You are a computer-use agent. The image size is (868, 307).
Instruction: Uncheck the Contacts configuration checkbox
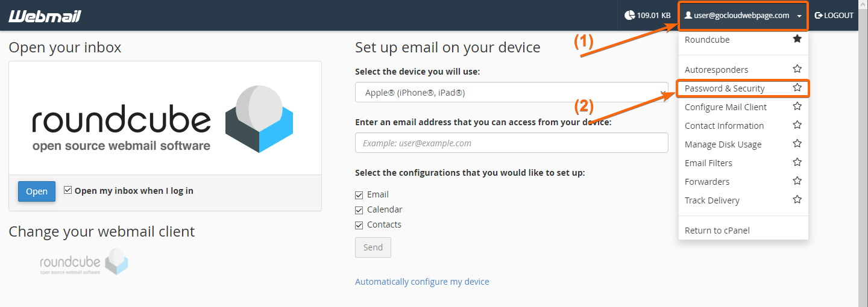[359, 225]
